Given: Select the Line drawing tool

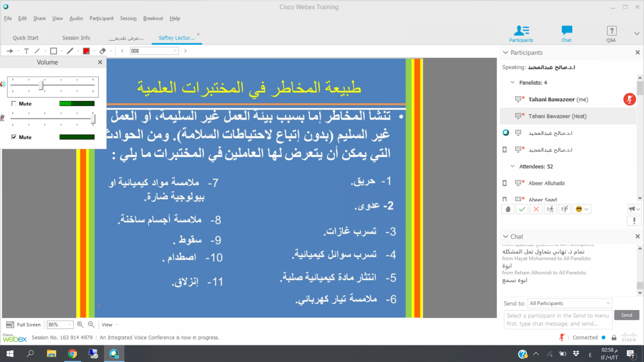Looking at the screenshot, I should 37,51.
